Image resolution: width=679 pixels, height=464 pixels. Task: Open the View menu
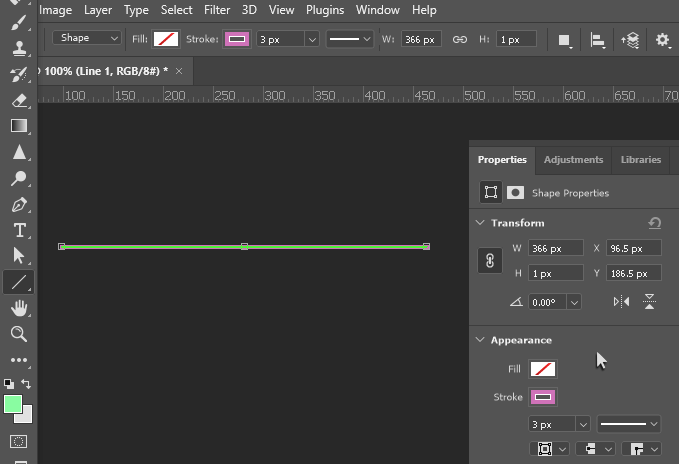281,10
